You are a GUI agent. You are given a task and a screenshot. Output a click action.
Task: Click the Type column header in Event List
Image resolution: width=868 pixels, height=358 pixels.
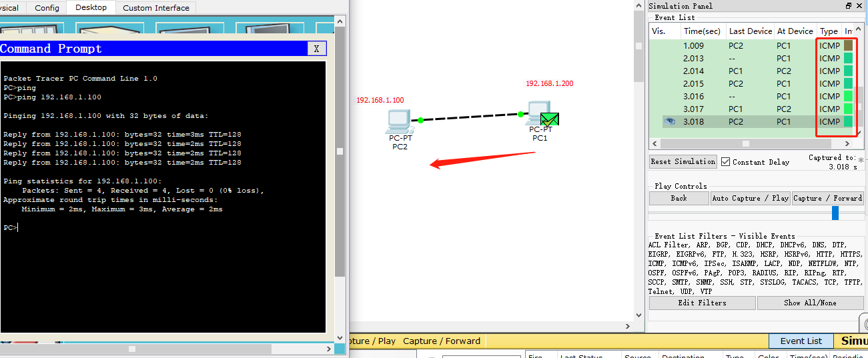click(829, 31)
